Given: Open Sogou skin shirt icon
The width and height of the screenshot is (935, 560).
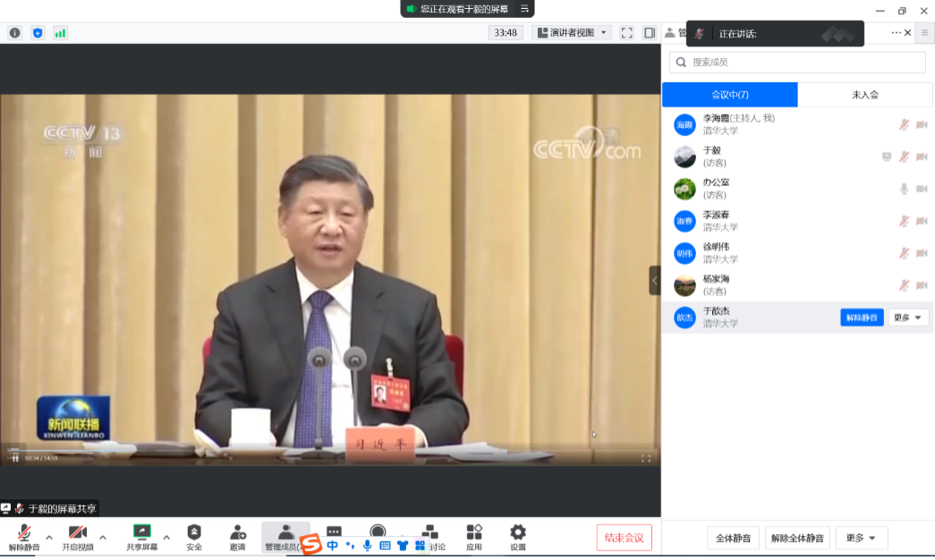Looking at the screenshot, I should tap(403, 546).
